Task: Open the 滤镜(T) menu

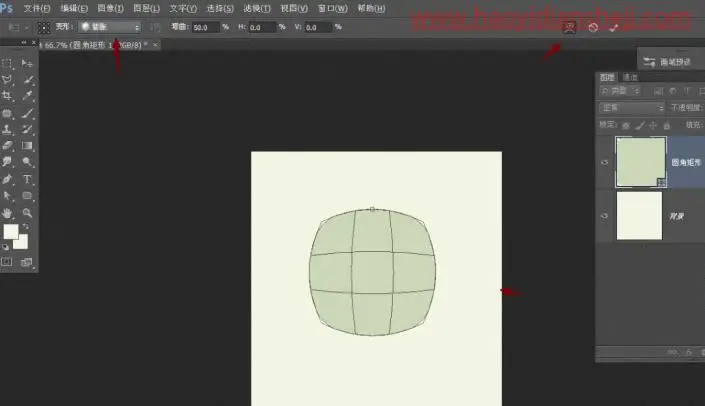Action: 257,9
